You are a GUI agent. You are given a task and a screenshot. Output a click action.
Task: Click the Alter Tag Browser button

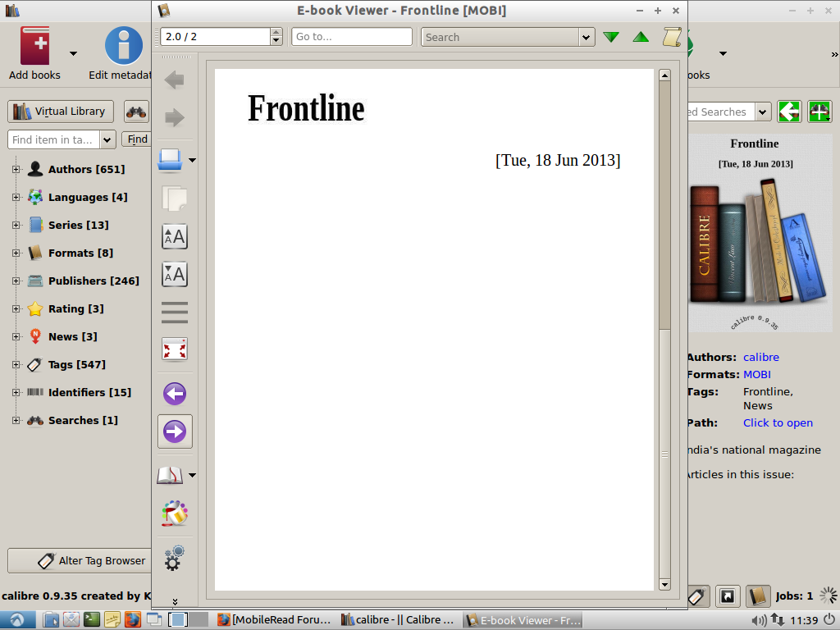click(80, 561)
